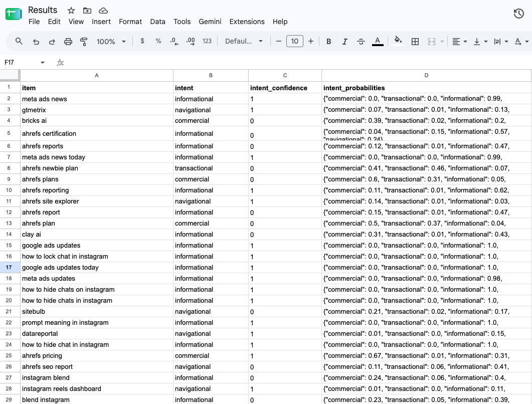This screenshot has height=404, width=532.
Task: Click the F17 name box
Action: coord(21,63)
